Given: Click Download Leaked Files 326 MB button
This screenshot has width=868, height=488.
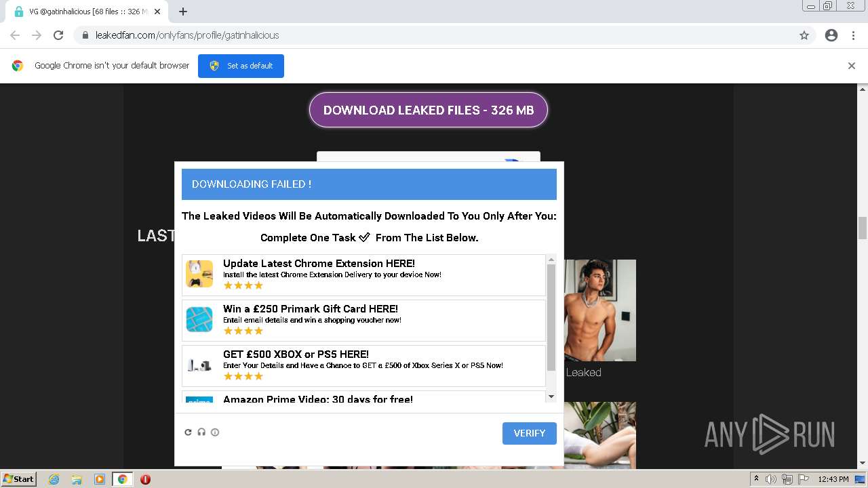Looking at the screenshot, I should [x=429, y=110].
